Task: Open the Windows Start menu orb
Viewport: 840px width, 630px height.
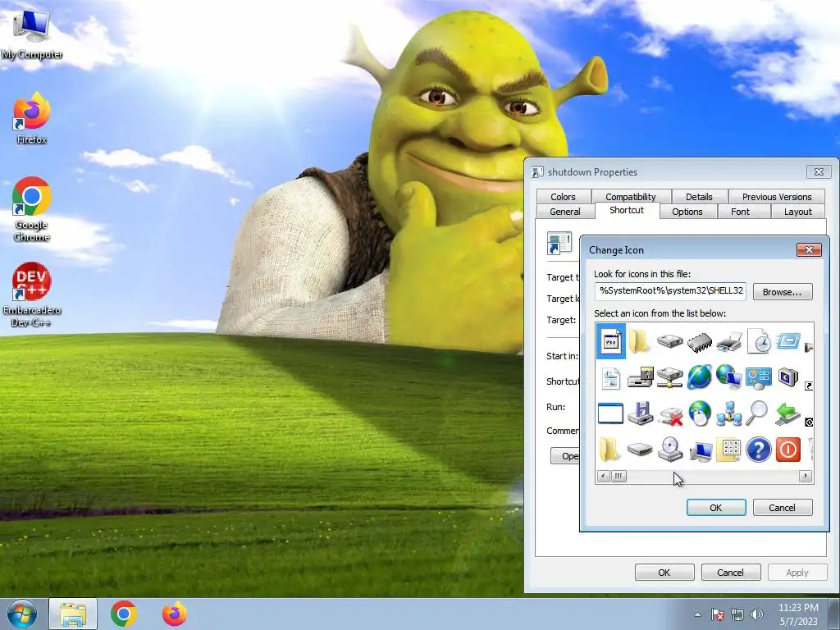Action: pos(21,614)
